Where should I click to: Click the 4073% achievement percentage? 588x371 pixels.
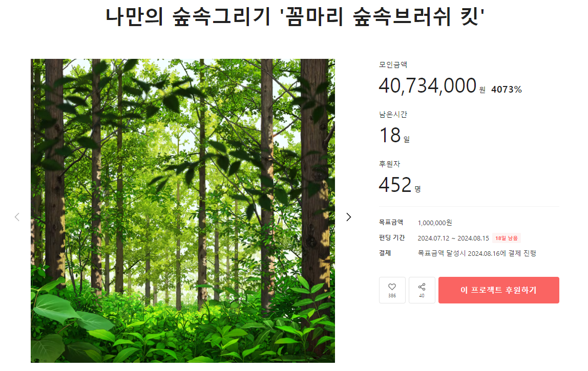coord(506,89)
